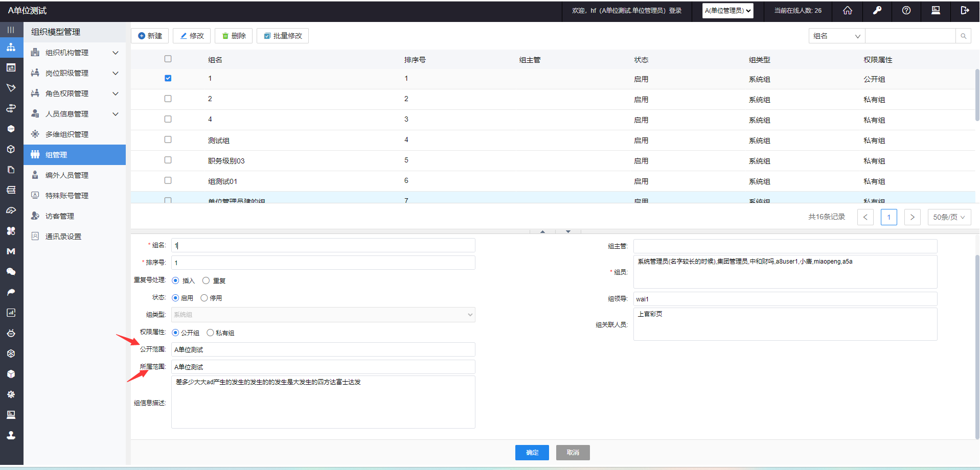Screen dimensions: 980x470
Task: Open 特殊账号管理 menu item
Action: click(67, 196)
